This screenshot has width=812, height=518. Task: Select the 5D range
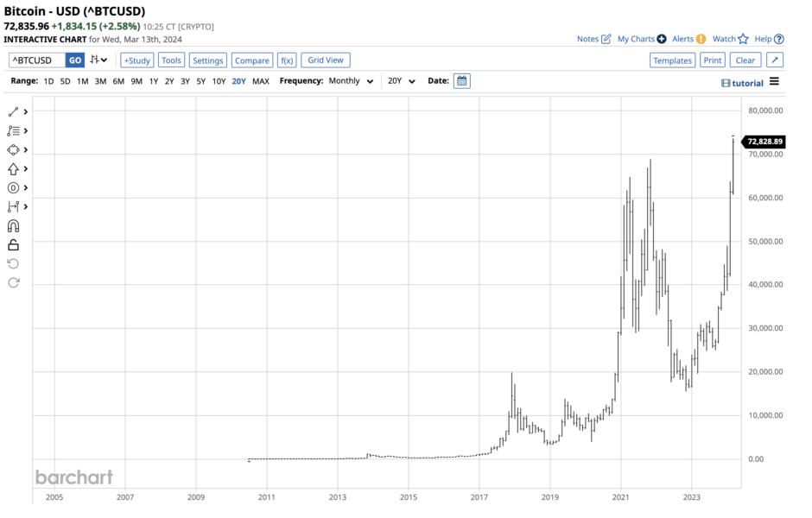66,81
